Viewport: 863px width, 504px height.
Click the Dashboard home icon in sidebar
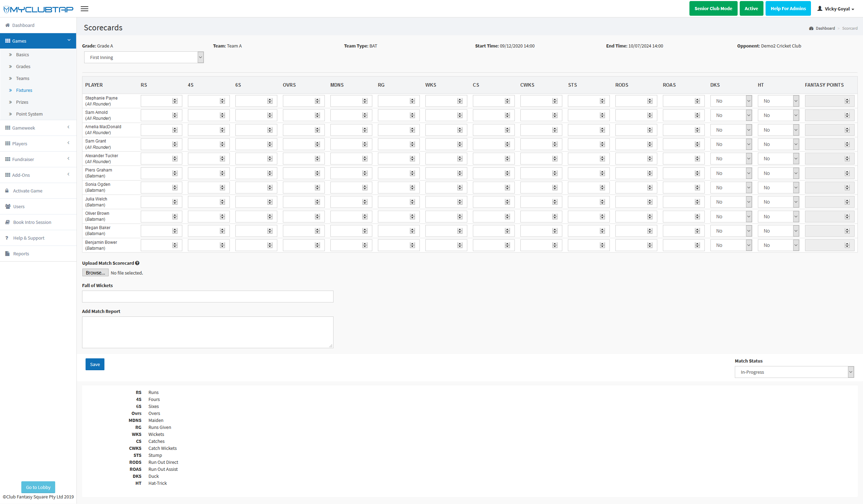click(x=7, y=25)
